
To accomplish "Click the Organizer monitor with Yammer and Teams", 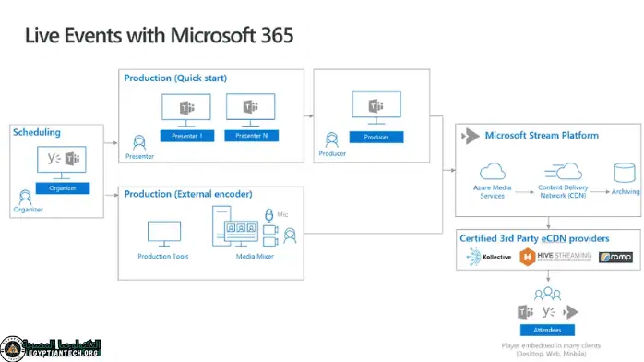I will [62, 163].
